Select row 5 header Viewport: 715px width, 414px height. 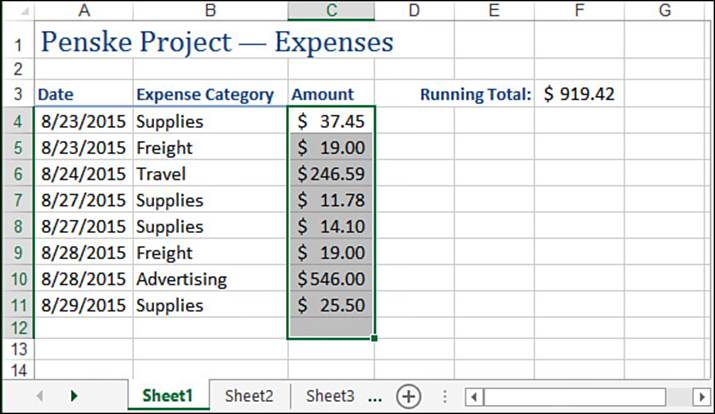click(18, 147)
